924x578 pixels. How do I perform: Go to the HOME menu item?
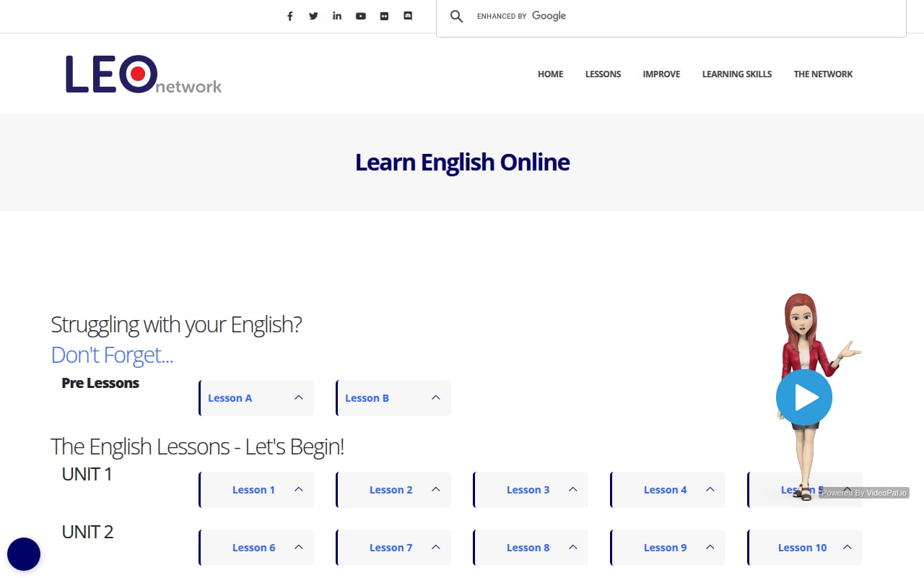pyautogui.click(x=550, y=74)
